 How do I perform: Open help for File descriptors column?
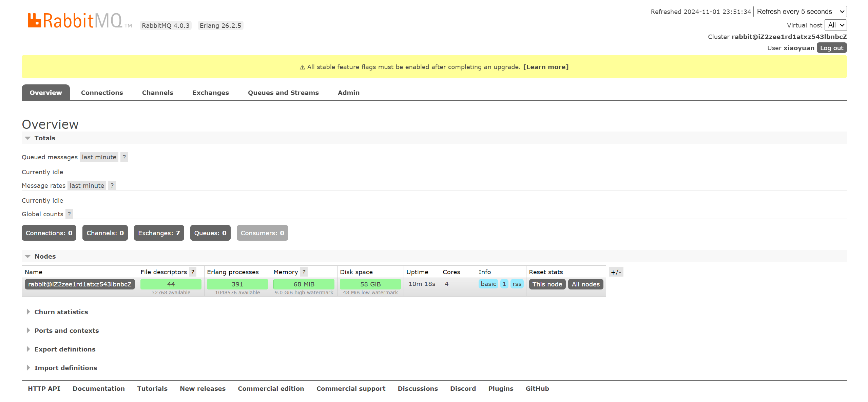tap(193, 272)
